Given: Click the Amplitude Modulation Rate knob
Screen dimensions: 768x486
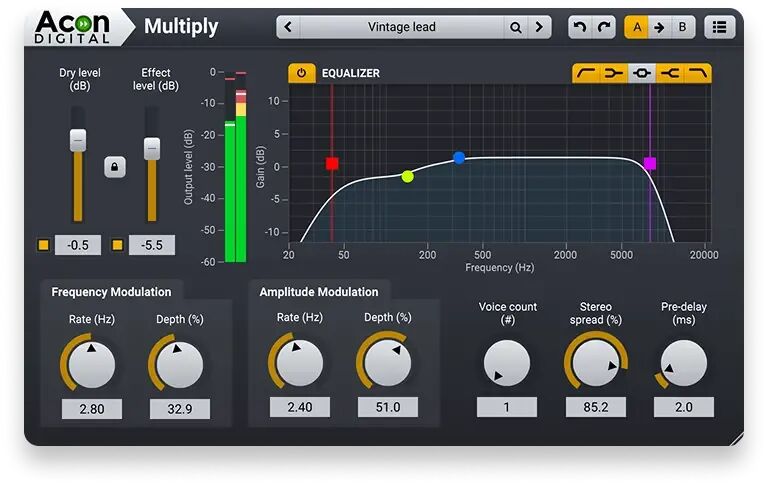Looking at the screenshot, I should click(299, 363).
